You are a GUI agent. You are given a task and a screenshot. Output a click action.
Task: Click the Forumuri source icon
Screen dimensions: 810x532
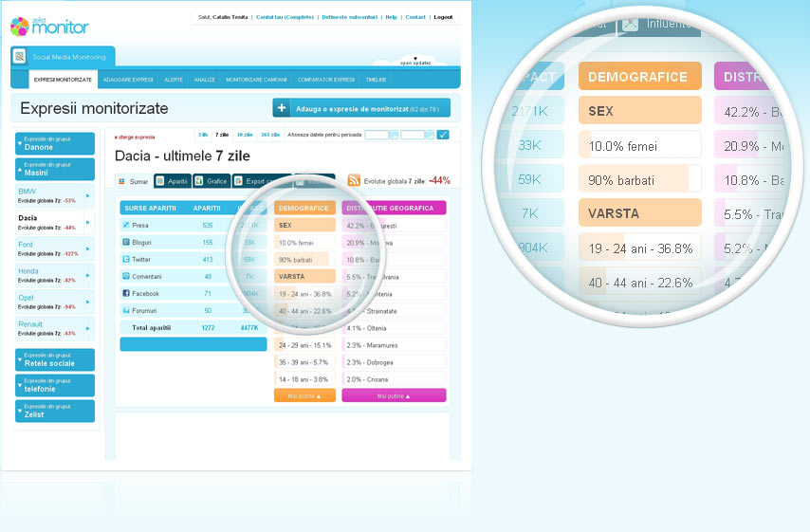125,310
